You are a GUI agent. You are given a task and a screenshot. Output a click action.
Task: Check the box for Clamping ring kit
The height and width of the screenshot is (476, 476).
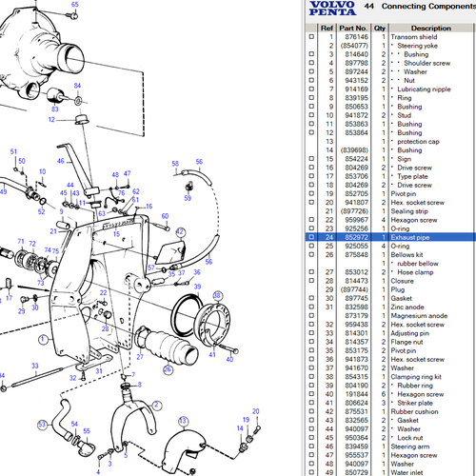(x=311, y=376)
